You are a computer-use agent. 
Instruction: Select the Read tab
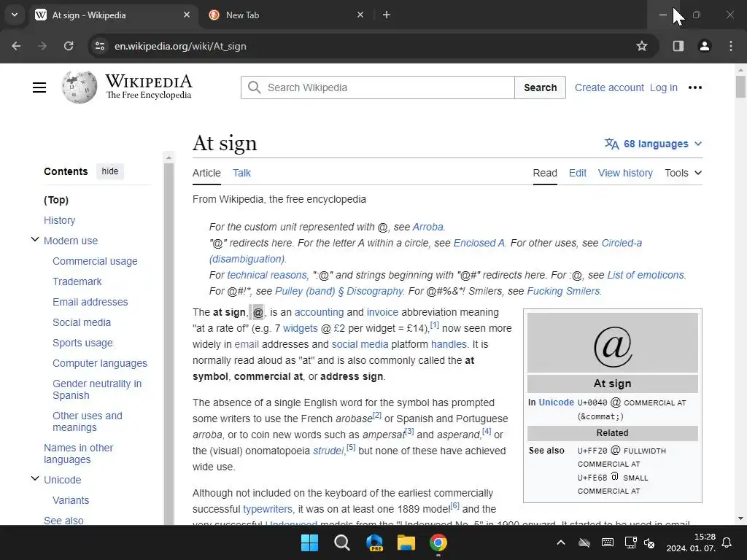[544, 173]
